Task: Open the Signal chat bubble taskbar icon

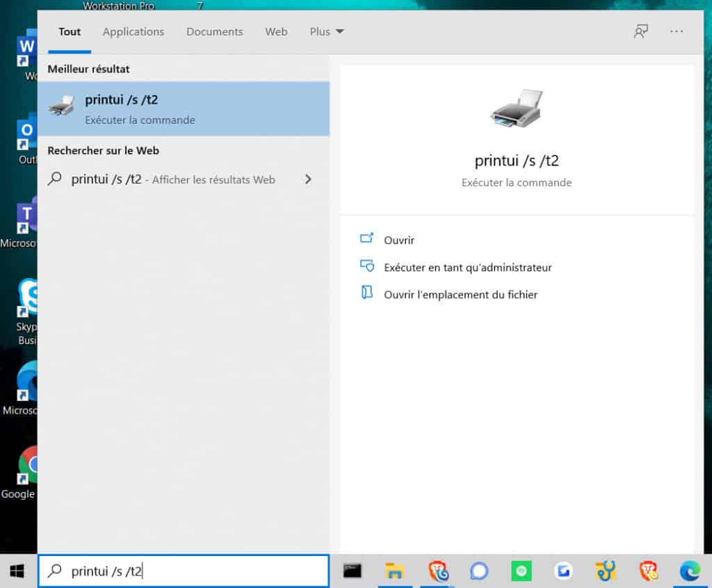Action: click(479, 571)
